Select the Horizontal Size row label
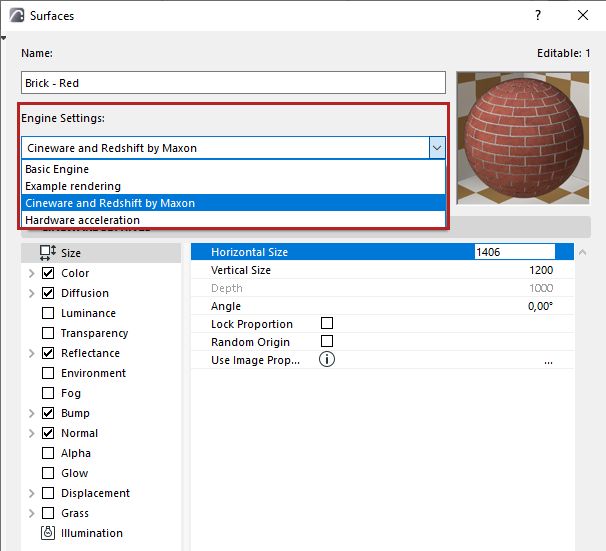Viewport: 606px width, 551px height. pos(249,252)
